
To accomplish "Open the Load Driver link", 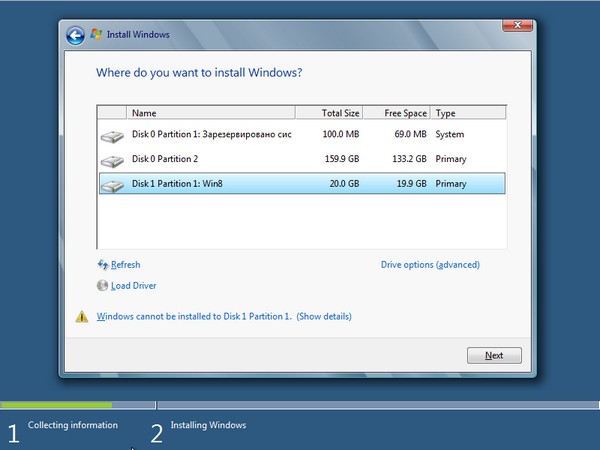I will coord(133,286).
